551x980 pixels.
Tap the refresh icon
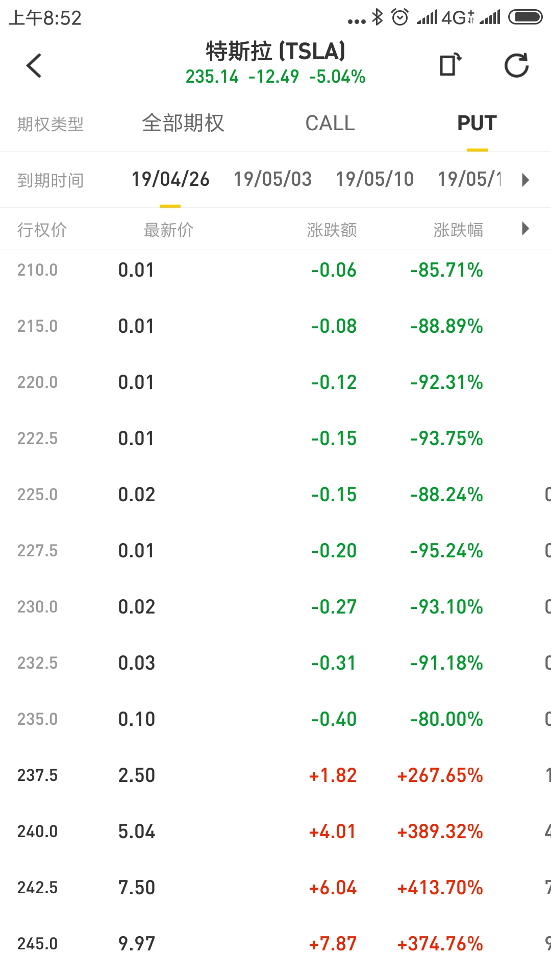click(x=516, y=65)
